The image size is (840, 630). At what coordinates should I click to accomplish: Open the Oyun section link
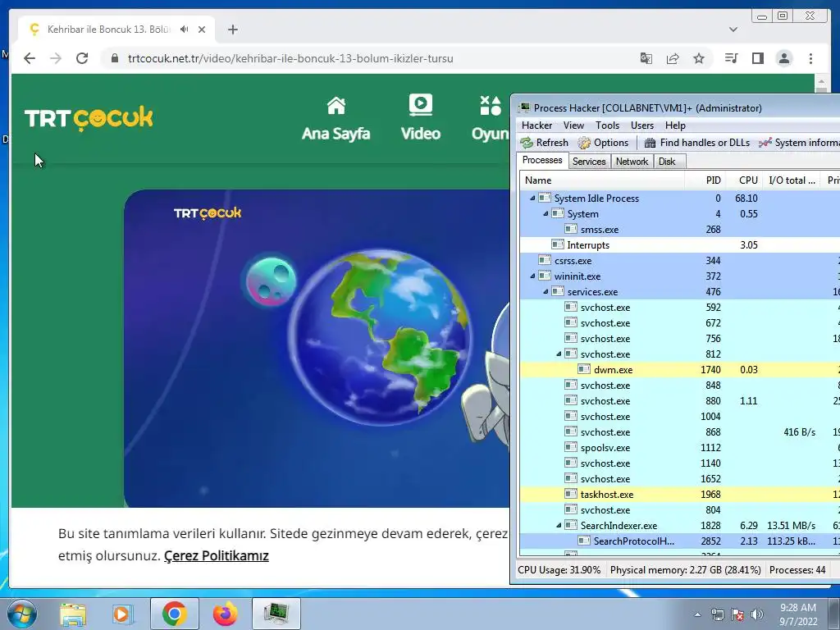pos(490,119)
